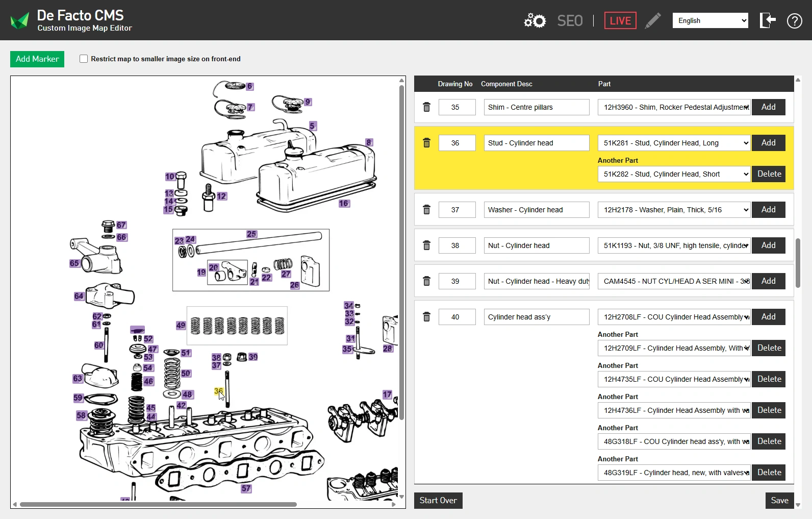Click the Shim - Centre pillars description field
The image size is (812, 519).
click(537, 107)
